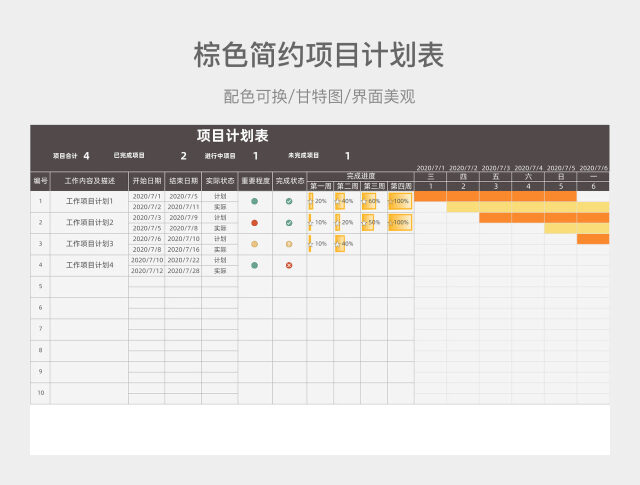The height and width of the screenshot is (485, 640).
Task: Select 60% third-week progress bar of 工作项目计划1
Action: [x=369, y=201]
